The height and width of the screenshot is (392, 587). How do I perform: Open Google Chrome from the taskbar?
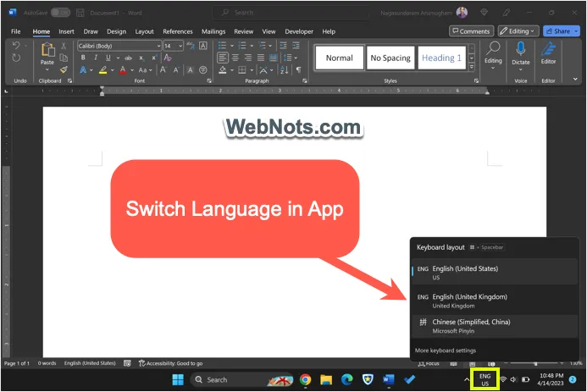pos(305,379)
